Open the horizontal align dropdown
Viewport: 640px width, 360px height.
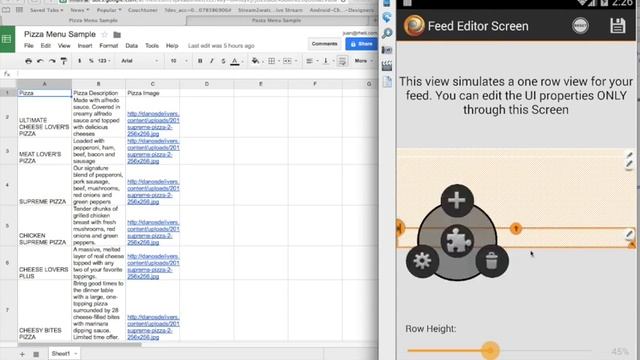click(311, 61)
